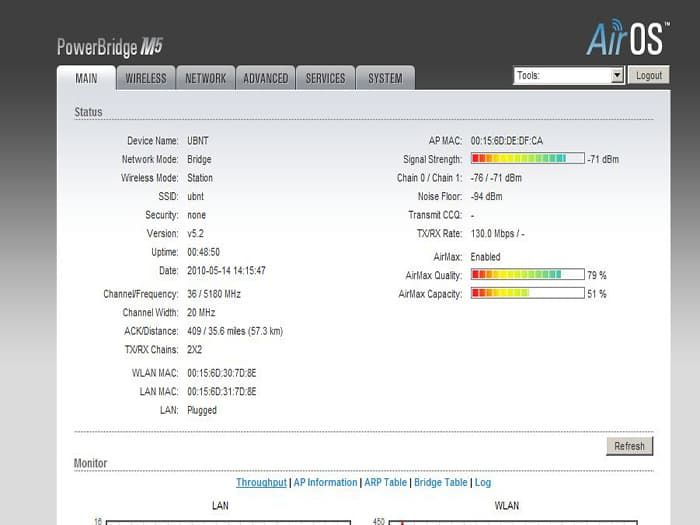Open the Log link
700x525 pixels.
[x=483, y=483]
